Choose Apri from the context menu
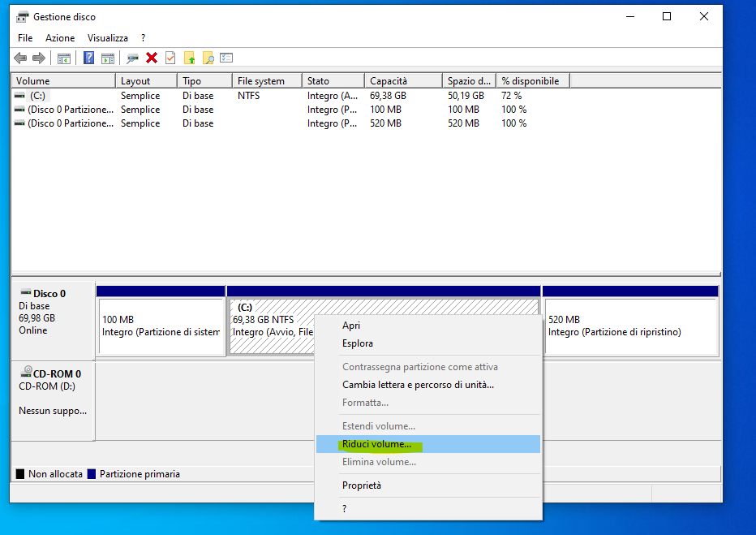The height and width of the screenshot is (535, 756). (428, 326)
